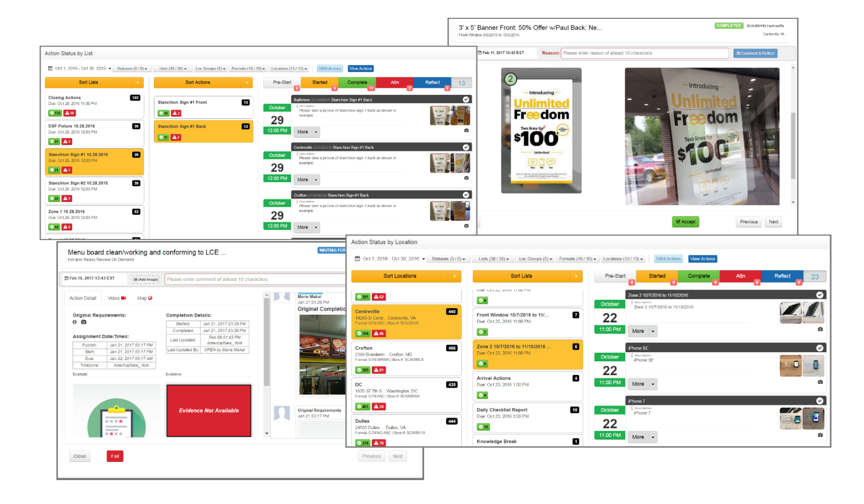Select Complete tab in Action Status by List
Viewport: 864px width, 504px height.
pos(357,82)
